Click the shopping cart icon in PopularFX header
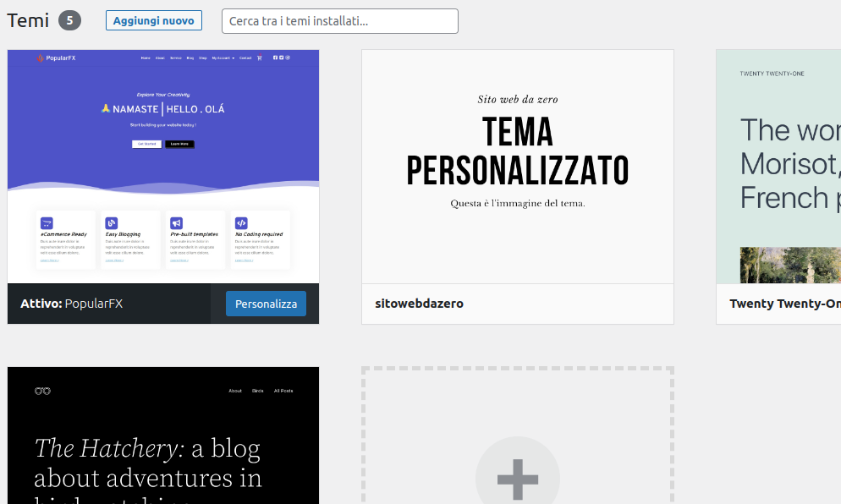841x504 pixels. pyautogui.click(x=260, y=58)
